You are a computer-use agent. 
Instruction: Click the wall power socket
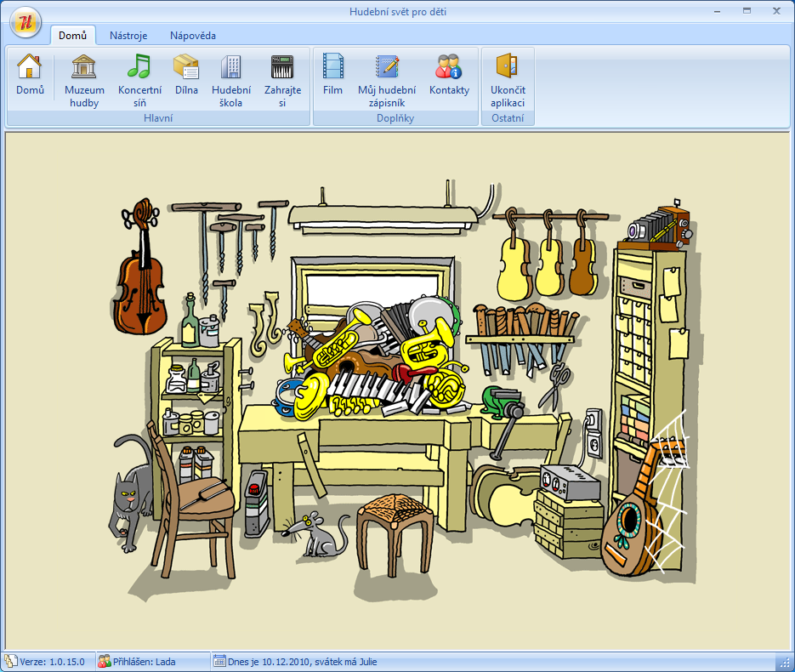[594, 434]
